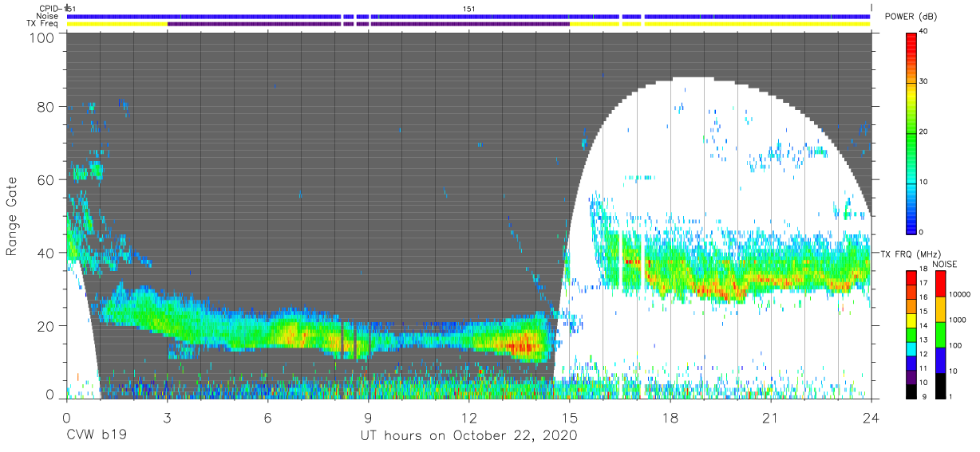This screenshot has width=980, height=452.
Task: Click the 1000 label on NOISE legend
Action: [x=956, y=320]
